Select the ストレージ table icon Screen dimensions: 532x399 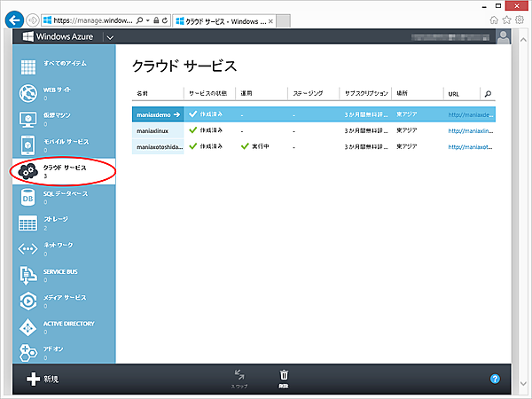click(28, 223)
